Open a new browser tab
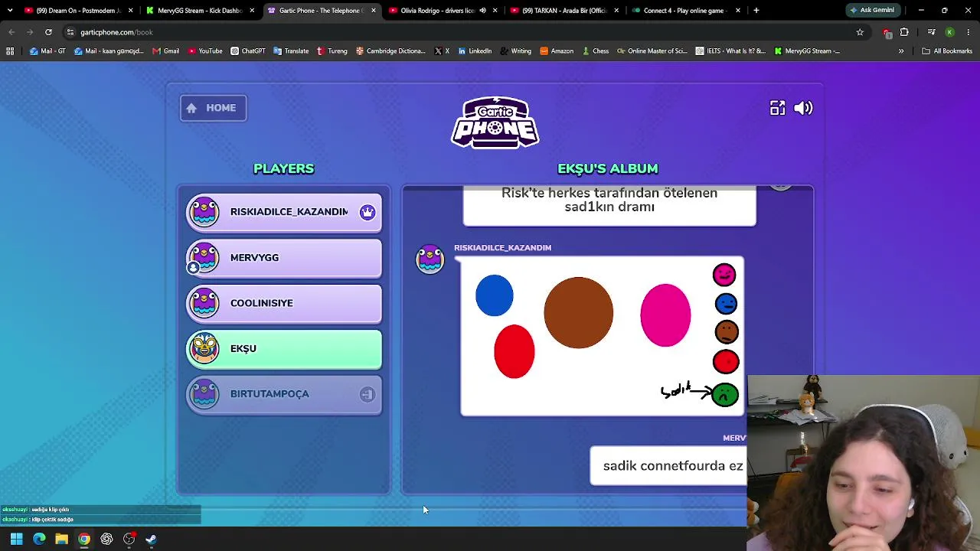Image resolution: width=980 pixels, height=551 pixels. (756, 11)
